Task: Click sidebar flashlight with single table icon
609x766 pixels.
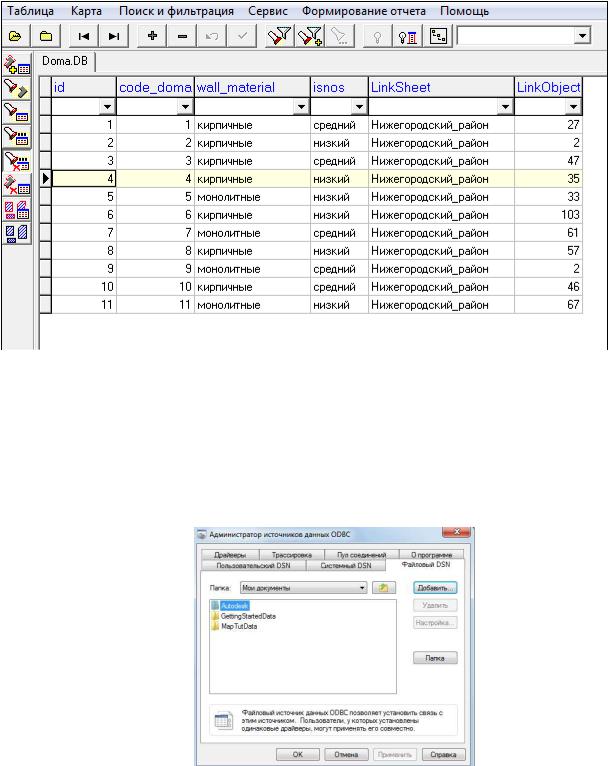Action: pos(17,112)
